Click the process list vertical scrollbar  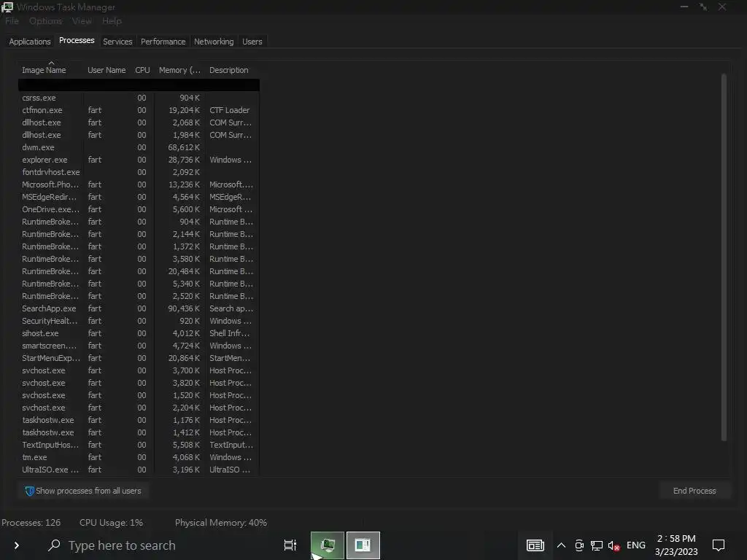pyautogui.click(x=724, y=257)
